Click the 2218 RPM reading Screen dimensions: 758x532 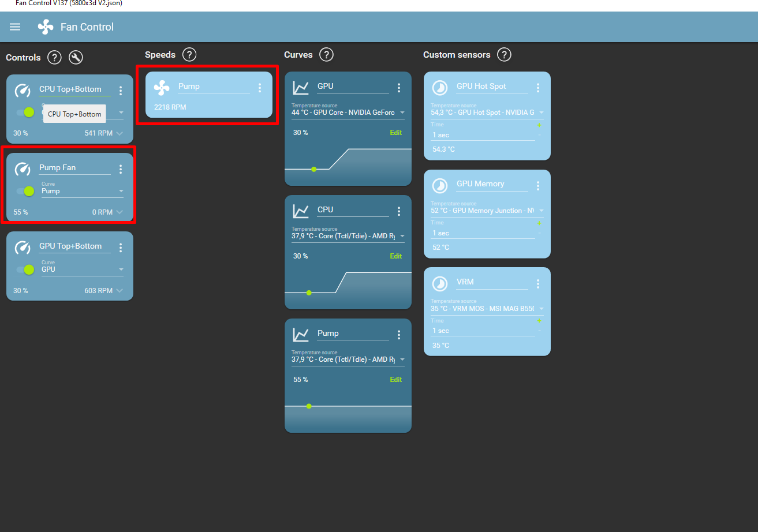[170, 107]
